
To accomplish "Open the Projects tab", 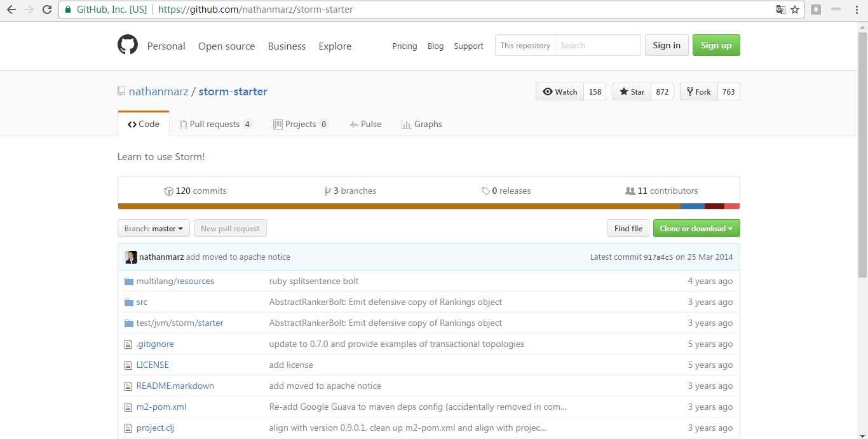I will coord(301,124).
